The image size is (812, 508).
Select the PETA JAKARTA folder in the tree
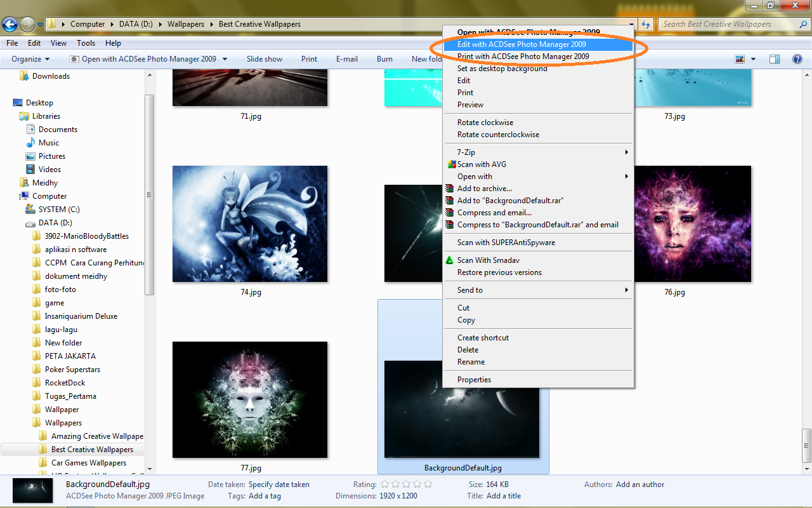point(70,356)
